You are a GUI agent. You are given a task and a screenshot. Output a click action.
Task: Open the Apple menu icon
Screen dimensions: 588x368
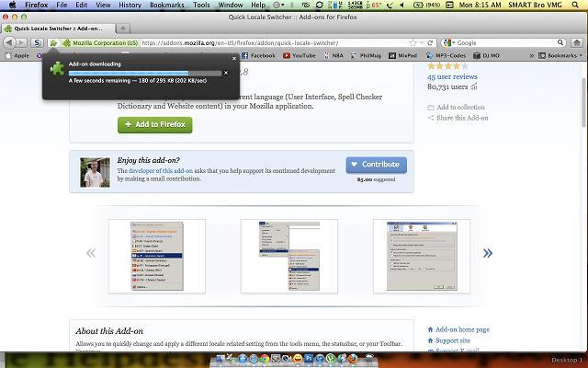coord(12,5)
